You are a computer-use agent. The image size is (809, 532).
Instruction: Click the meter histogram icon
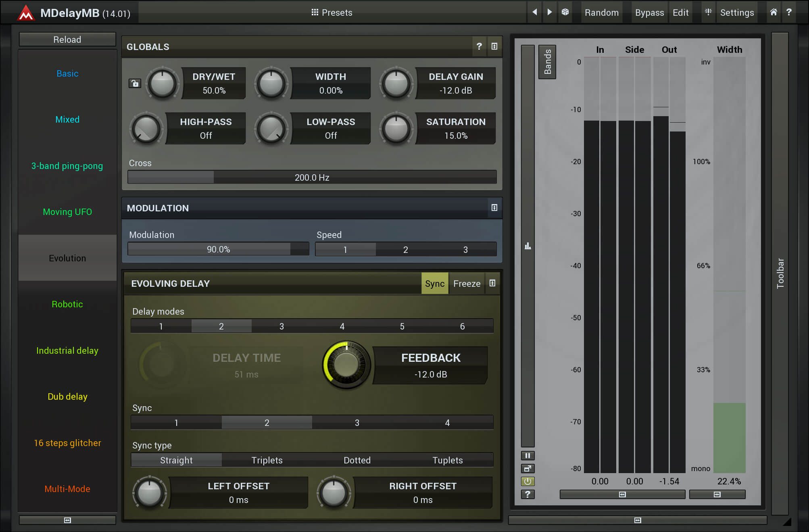pyautogui.click(x=528, y=246)
